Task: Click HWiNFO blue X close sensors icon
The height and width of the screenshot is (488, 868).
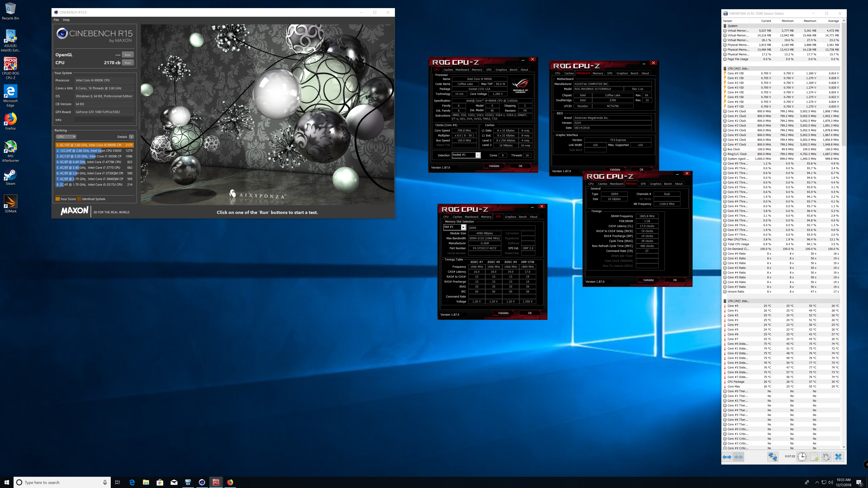Action: [838, 457]
